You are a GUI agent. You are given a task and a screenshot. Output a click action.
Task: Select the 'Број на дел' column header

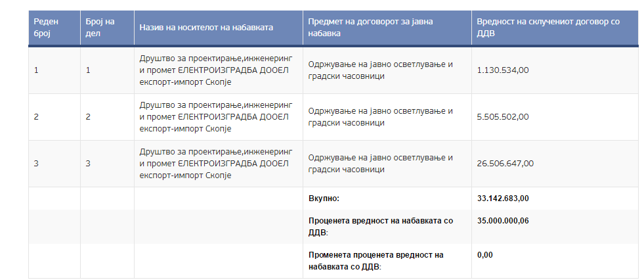click(100, 27)
